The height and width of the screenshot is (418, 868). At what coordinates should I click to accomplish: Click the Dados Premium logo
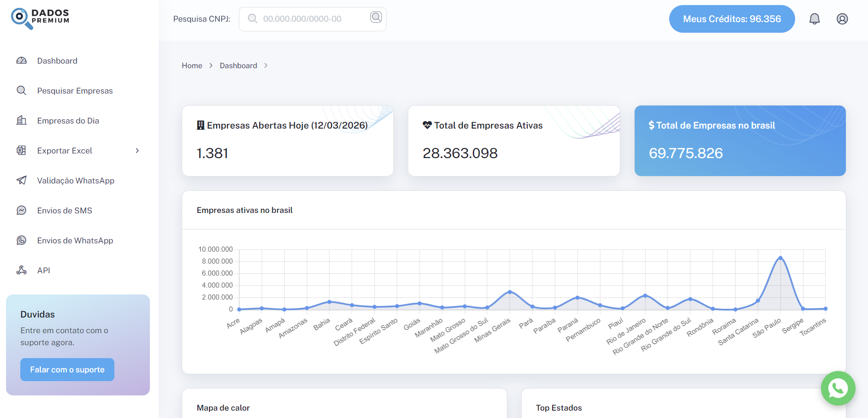coord(41,18)
